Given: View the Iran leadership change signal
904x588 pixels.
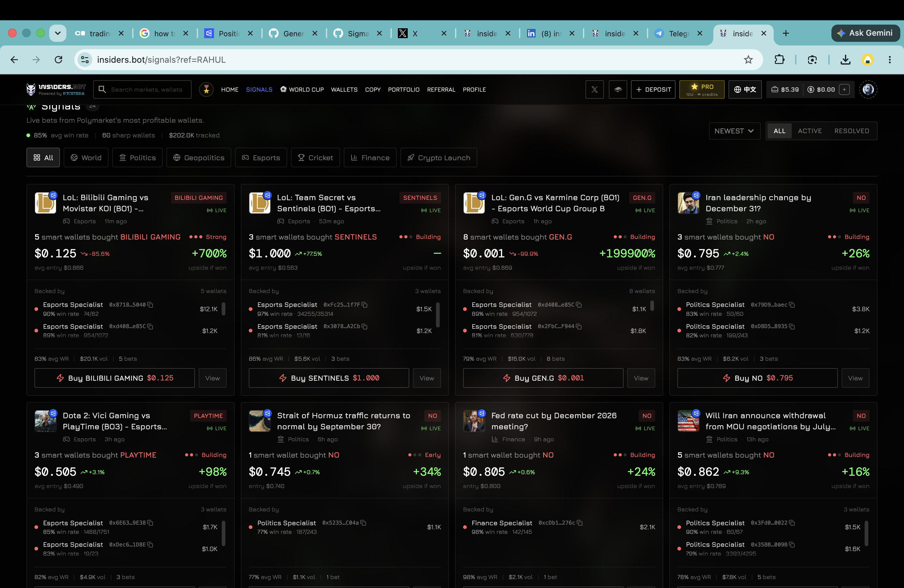Looking at the screenshot, I should coord(855,378).
